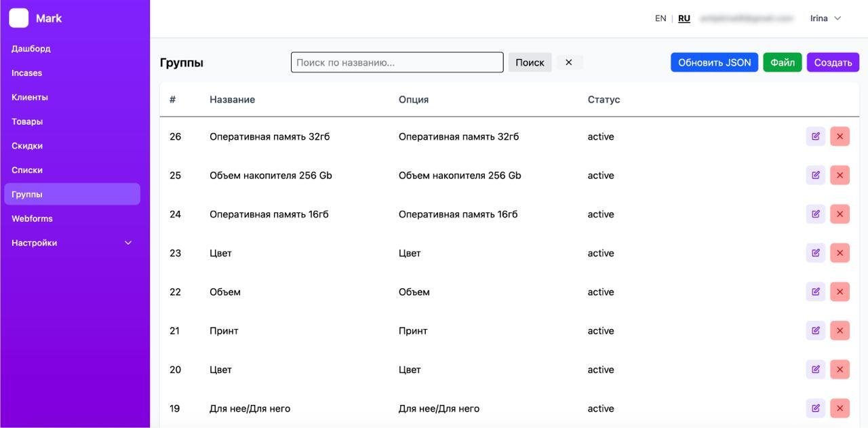Focus the Поиск по названию search field
The height and width of the screenshot is (428, 868).
(x=397, y=62)
